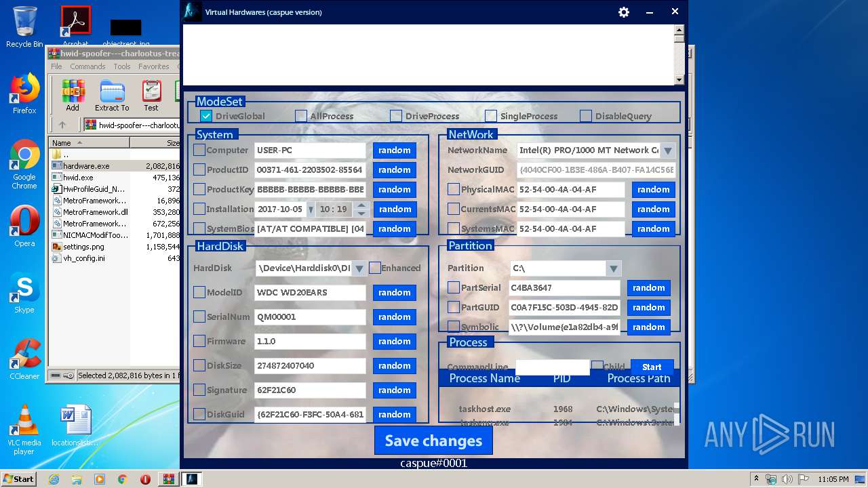Viewport: 868px width, 488px height.
Task: Click Virtual Hardwares app logo icon
Action: coord(193,12)
